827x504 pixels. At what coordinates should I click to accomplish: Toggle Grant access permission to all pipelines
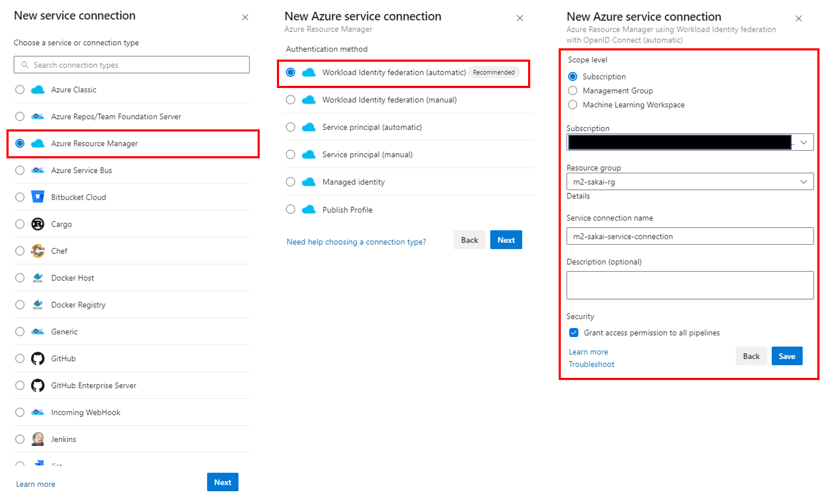click(574, 333)
